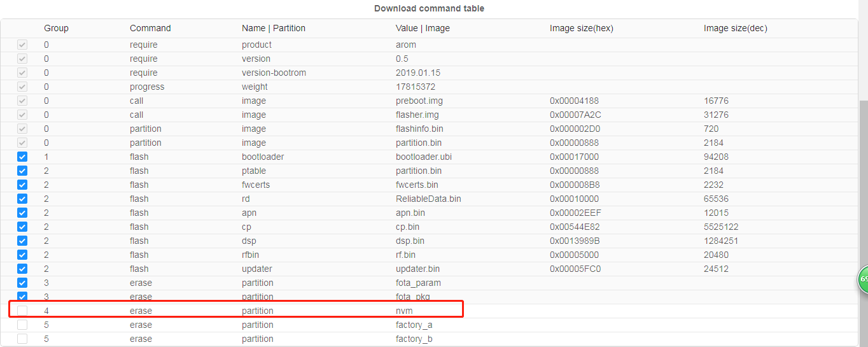Deselect the cp.bin flash checkbox

click(22, 227)
